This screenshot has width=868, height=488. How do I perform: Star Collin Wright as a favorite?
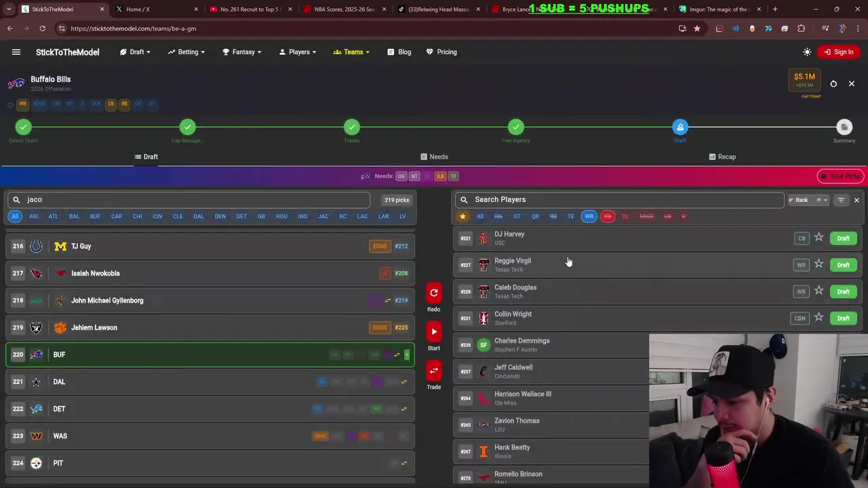coord(819,318)
